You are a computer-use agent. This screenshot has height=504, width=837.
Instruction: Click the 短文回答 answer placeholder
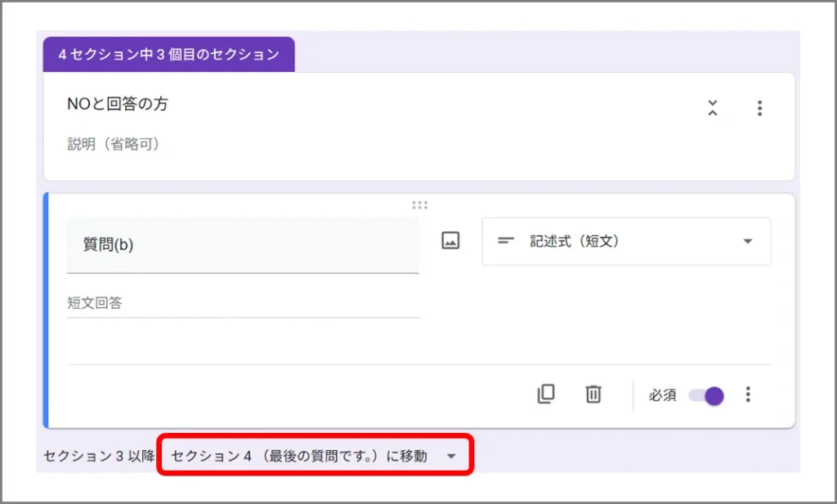(x=242, y=303)
